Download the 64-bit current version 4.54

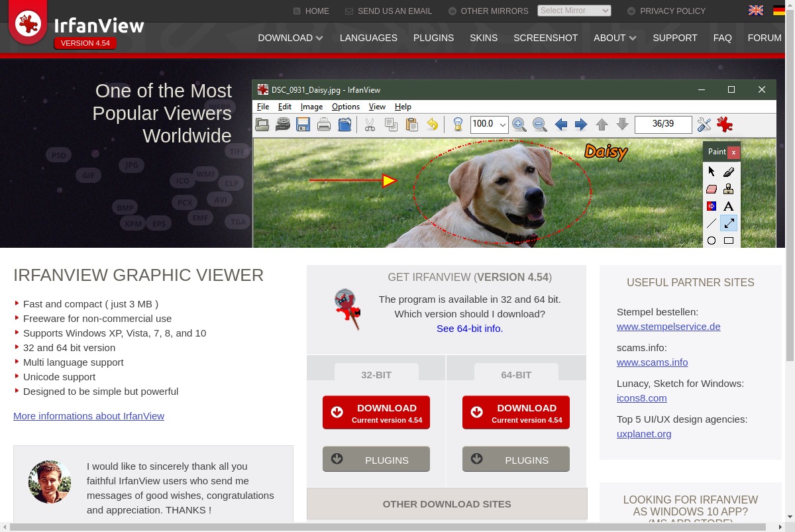(516, 413)
